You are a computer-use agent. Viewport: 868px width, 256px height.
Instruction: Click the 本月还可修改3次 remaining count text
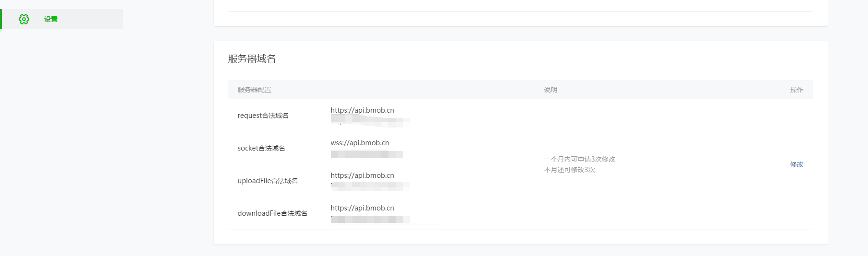(x=569, y=170)
